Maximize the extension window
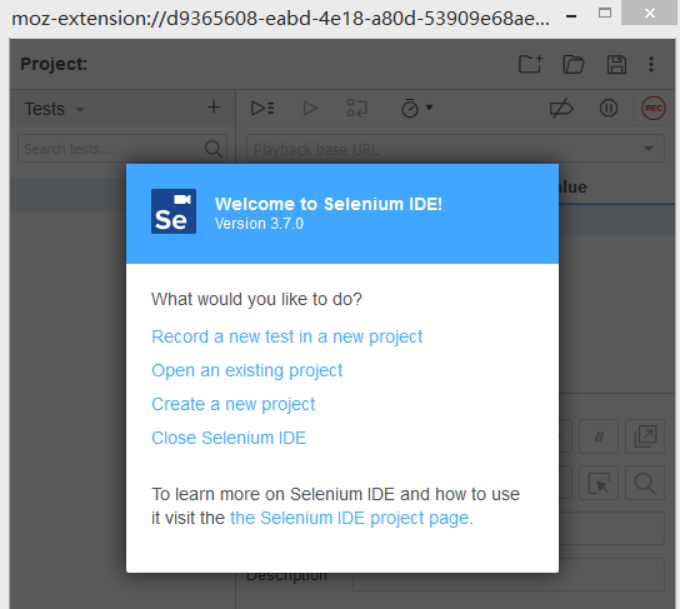 click(605, 13)
